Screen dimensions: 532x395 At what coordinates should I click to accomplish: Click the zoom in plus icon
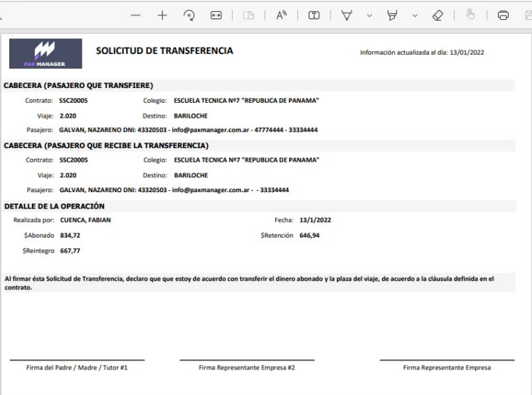pyautogui.click(x=162, y=16)
